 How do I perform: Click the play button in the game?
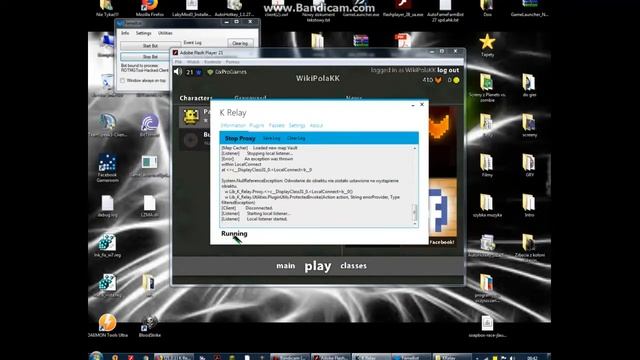click(318, 266)
